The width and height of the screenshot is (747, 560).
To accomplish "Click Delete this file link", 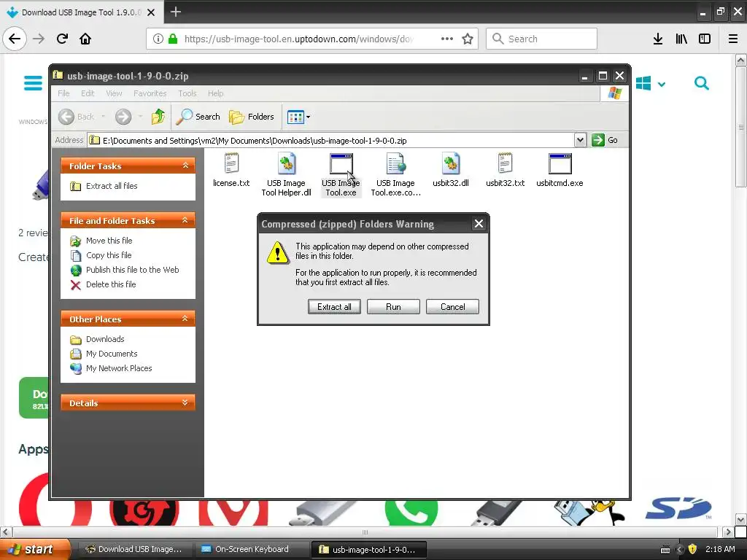I will click(x=111, y=284).
